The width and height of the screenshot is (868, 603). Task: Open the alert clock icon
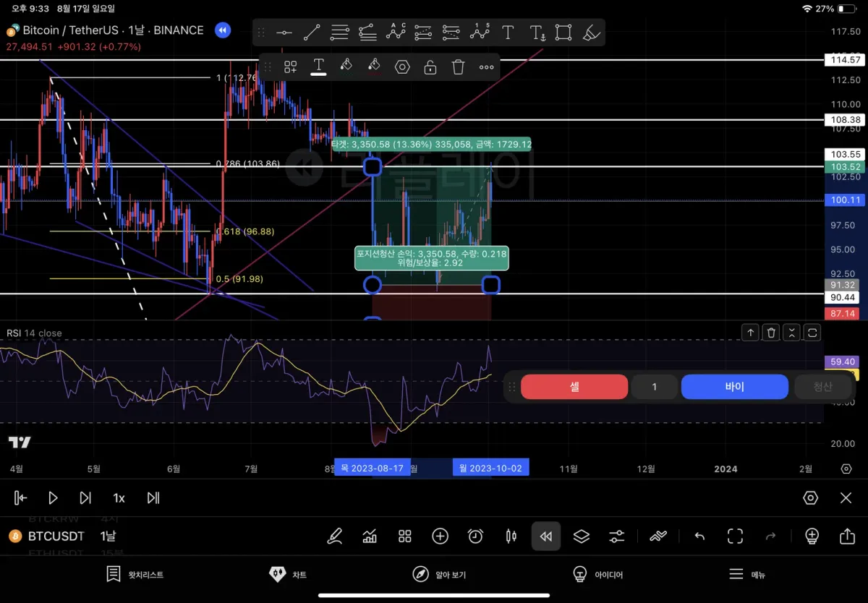(475, 536)
